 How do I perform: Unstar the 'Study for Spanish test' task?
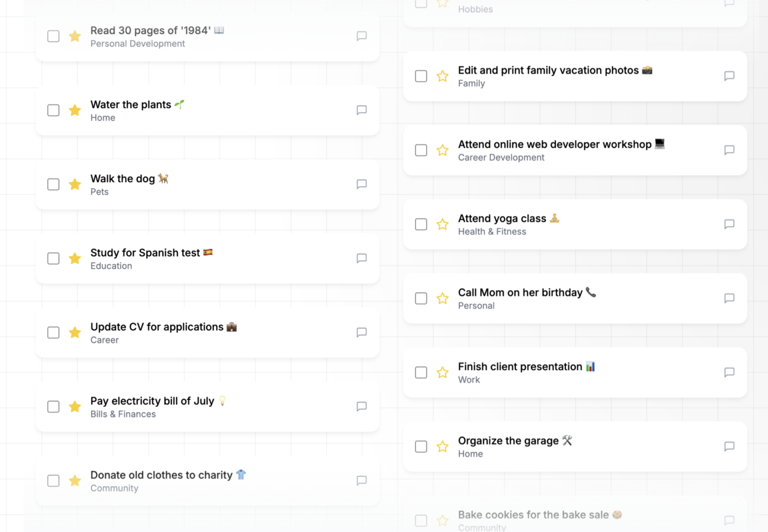74,258
